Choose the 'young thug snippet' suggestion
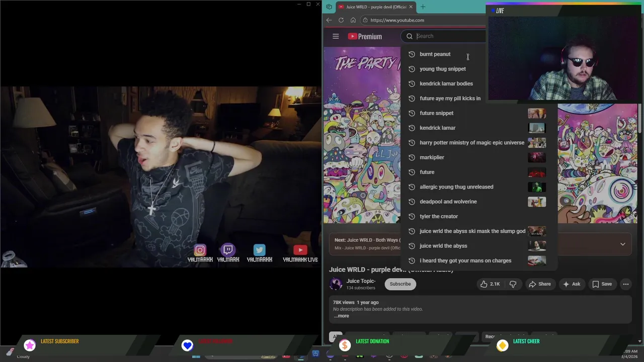This screenshot has width=644, height=362. [x=442, y=69]
